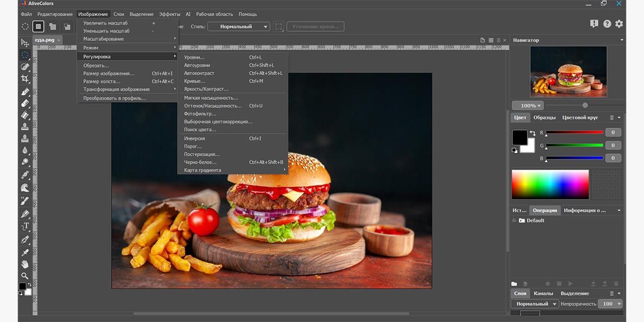Click the Navigator burger thumbnail
644x322 pixels.
coord(568,71)
